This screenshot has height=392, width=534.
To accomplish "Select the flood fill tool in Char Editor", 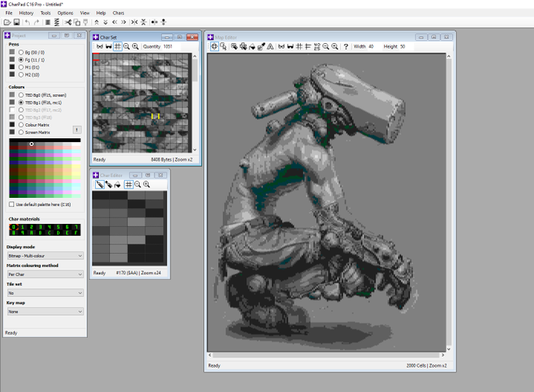I will [x=117, y=185].
